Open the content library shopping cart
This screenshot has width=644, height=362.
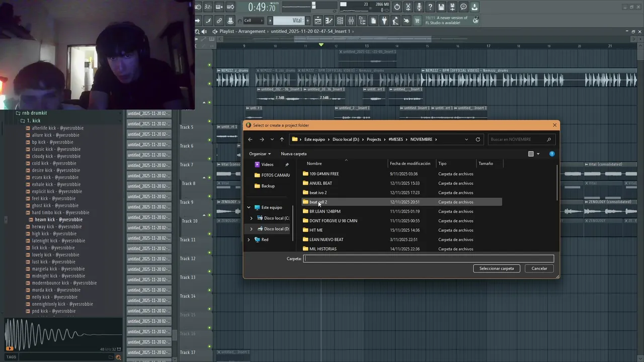417,21
